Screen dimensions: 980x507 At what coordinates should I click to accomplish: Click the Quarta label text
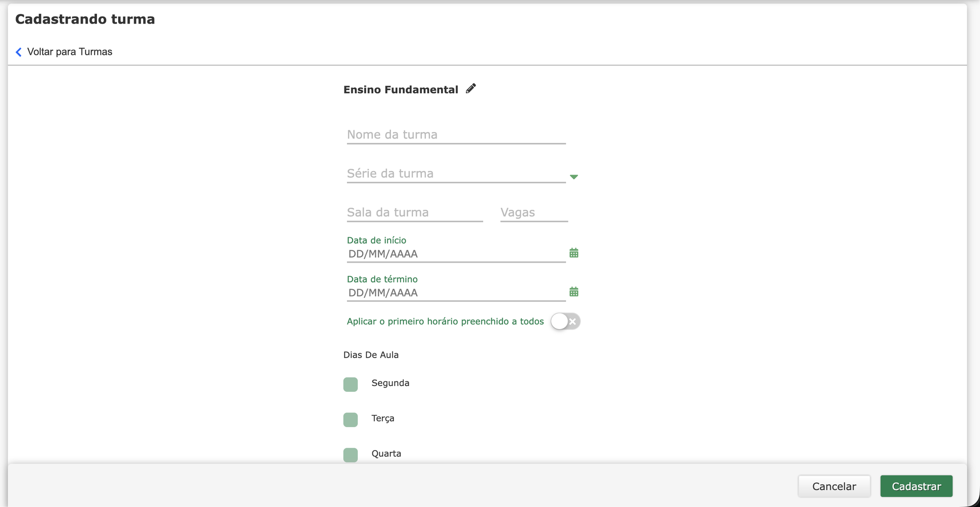tap(386, 454)
